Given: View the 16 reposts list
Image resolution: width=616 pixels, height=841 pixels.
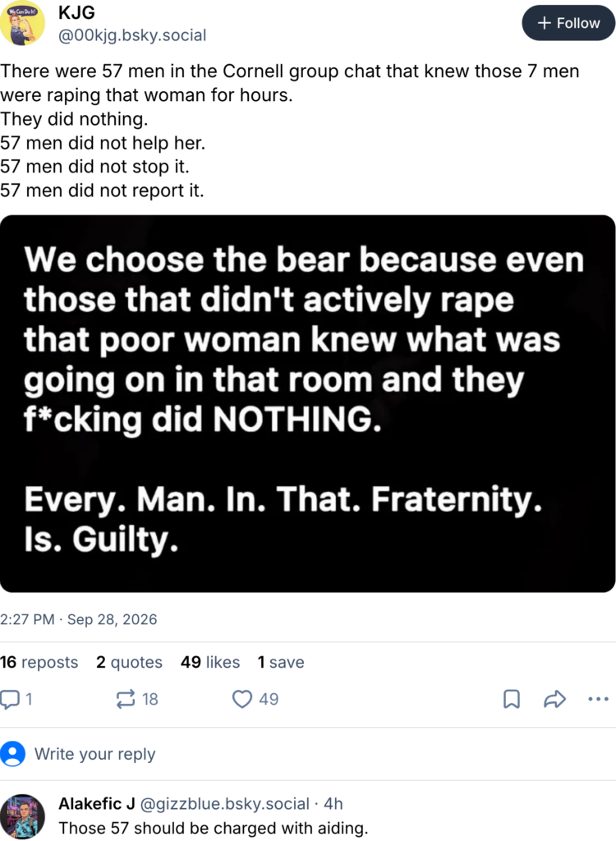Looking at the screenshot, I should click(39, 663).
